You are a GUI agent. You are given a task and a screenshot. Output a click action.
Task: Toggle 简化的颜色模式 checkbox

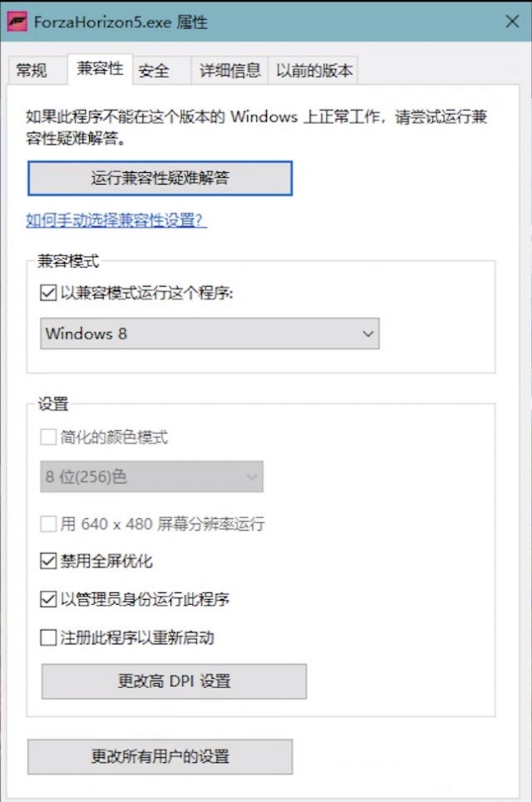[x=48, y=438]
